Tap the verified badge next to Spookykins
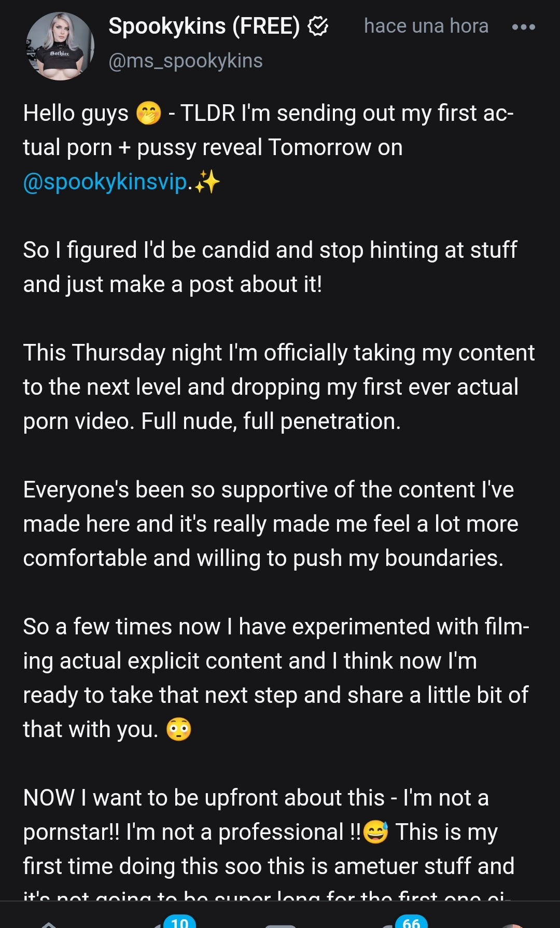 click(x=318, y=26)
